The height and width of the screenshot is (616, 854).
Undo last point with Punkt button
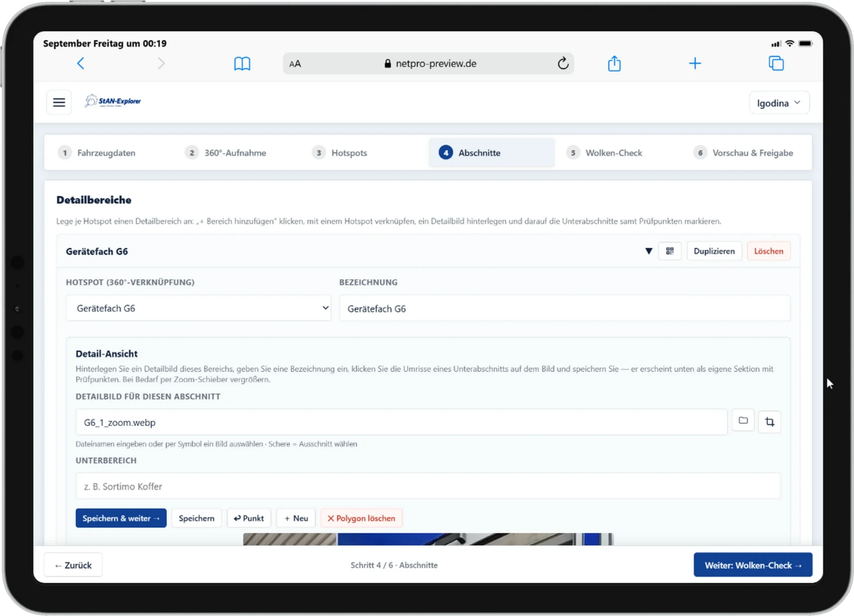[x=249, y=518]
